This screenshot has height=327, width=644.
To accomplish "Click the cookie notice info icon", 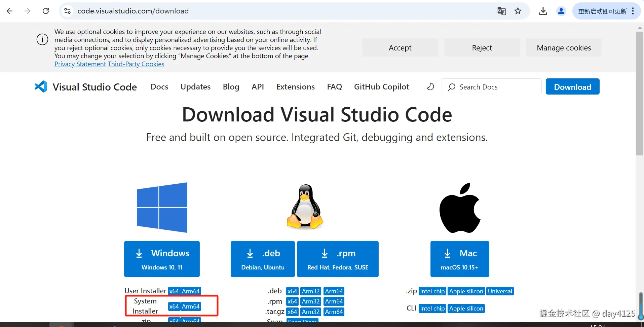I will pos(42,39).
